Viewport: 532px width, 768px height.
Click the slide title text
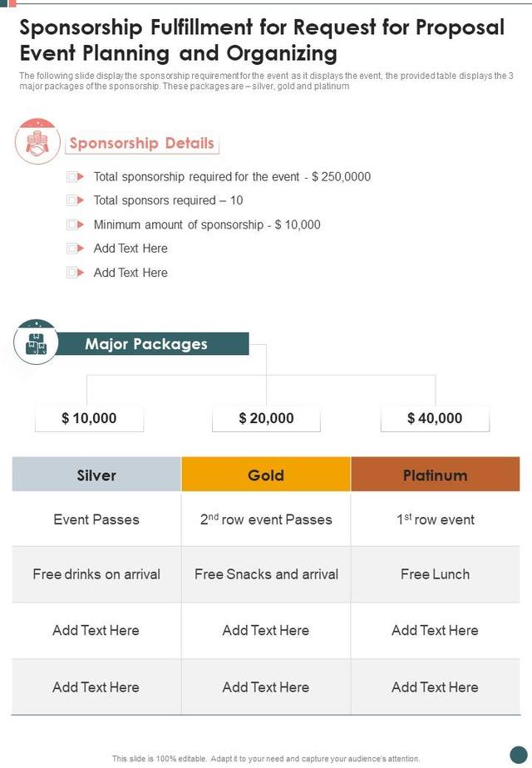262,40
